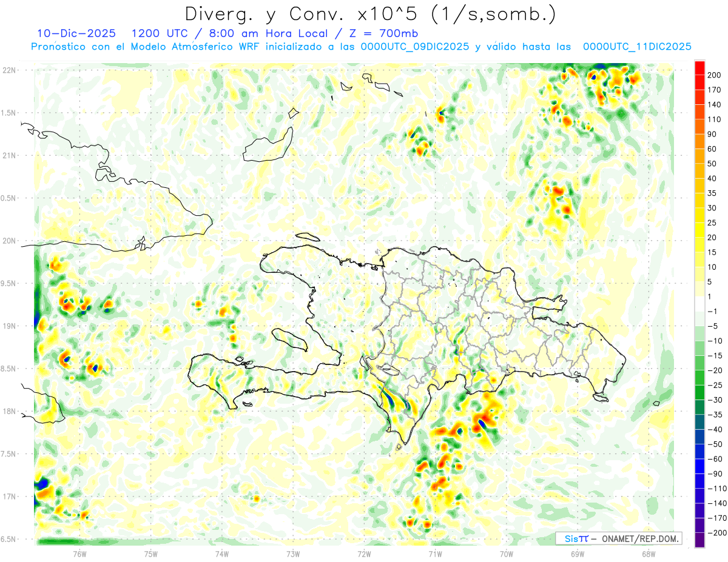Click the latitude label '19N'
Screen dimensions: 728x562
(9, 326)
